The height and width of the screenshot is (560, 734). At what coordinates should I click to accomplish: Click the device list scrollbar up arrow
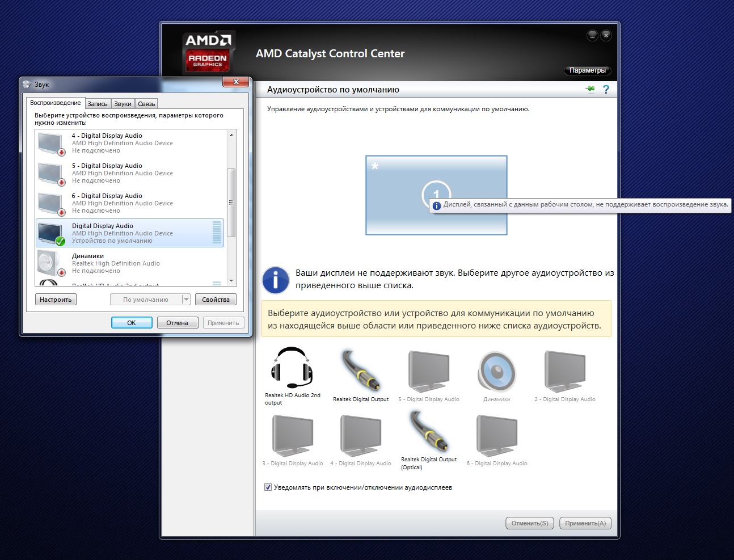coord(231,135)
